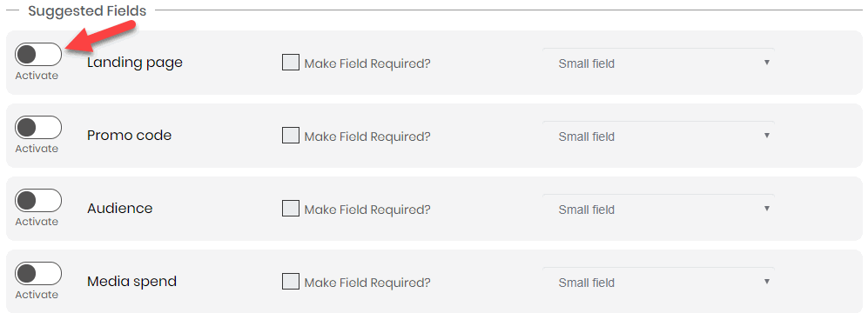Tick Make Field Required for Audience
This screenshot has width=868, height=313.
click(x=291, y=209)
